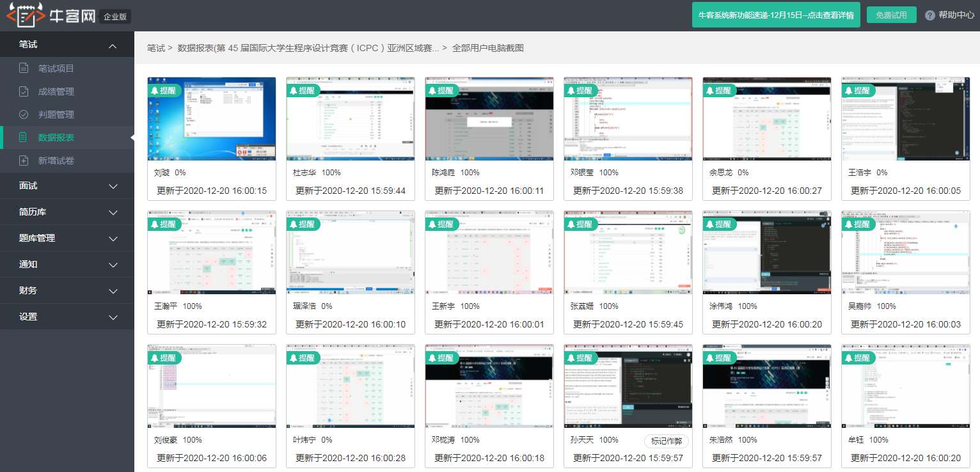This screenshot has width=980, height=472.
Task: Click 成绩管理 sidebar icon
Action: [x=24, y=91]
